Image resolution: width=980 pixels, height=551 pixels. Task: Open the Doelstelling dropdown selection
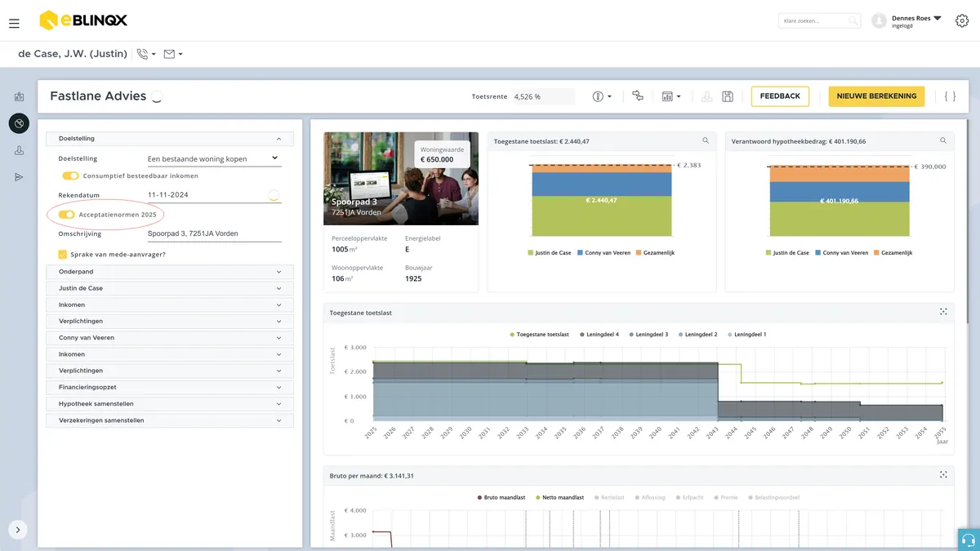click(214, 158)
